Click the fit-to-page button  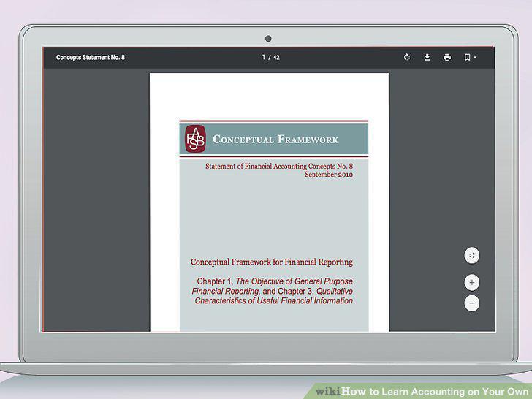click(x=471, y=256)
